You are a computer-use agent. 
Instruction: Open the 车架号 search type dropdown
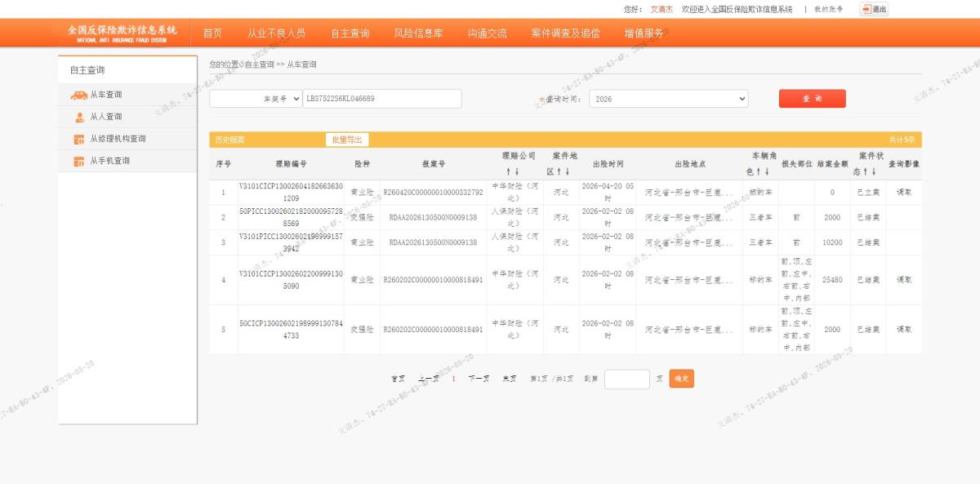[256, 99]
